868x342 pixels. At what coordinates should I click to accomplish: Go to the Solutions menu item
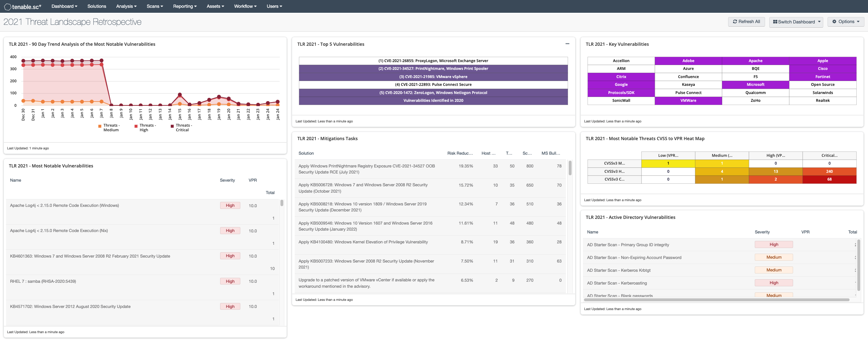click(97, 6)
